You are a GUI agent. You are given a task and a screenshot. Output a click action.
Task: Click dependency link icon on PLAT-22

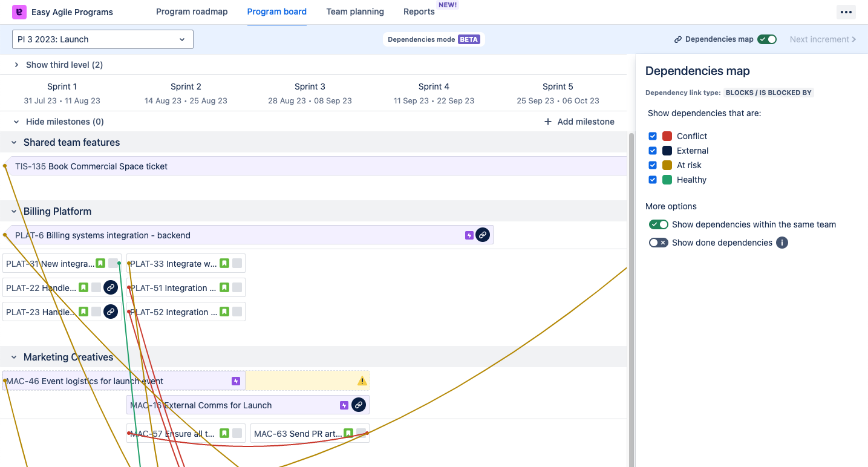110,287
